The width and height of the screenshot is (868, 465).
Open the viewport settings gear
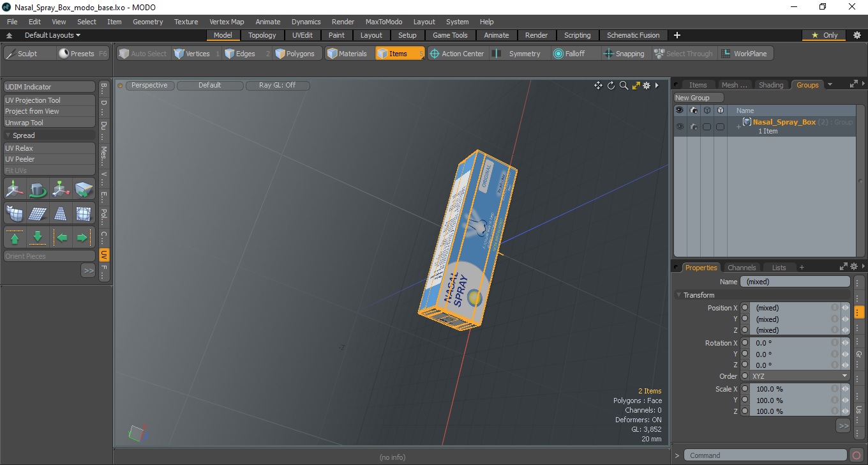[x=647, y=86]
